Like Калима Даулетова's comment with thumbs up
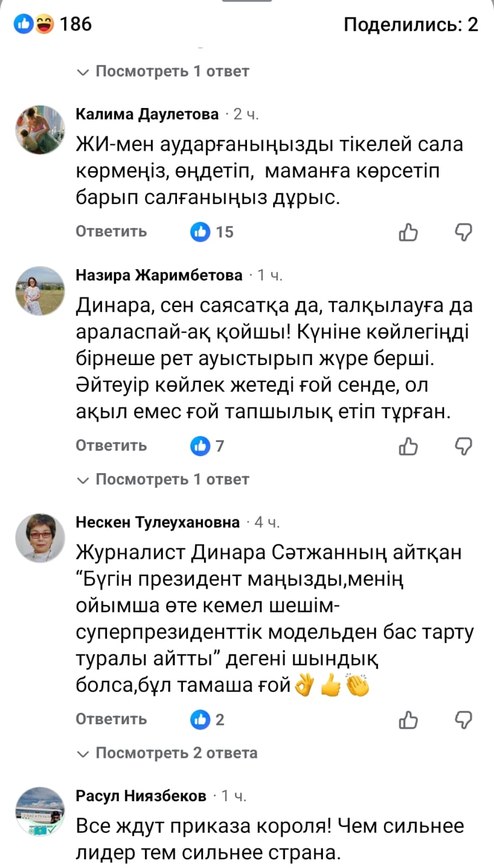This screenshot has width=494, height=868. pyautogui.click(x=408, y=232)
